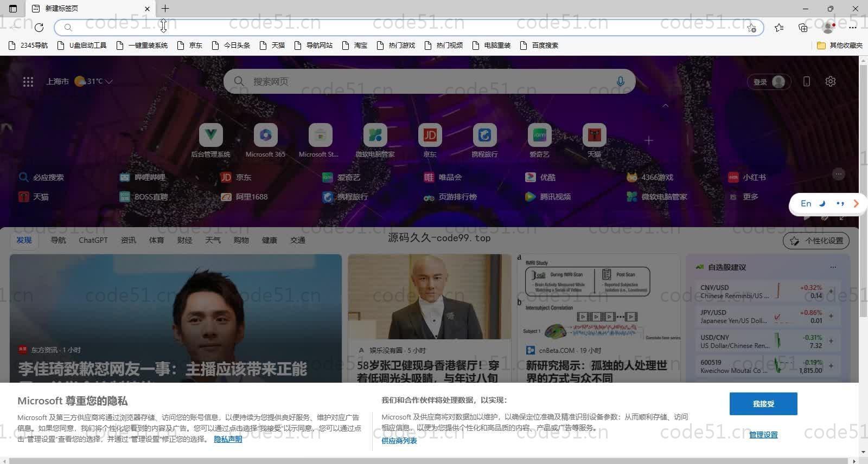Click the browser refresh icon
This screenshot has width=868, height=464.
tap(39, 27)
